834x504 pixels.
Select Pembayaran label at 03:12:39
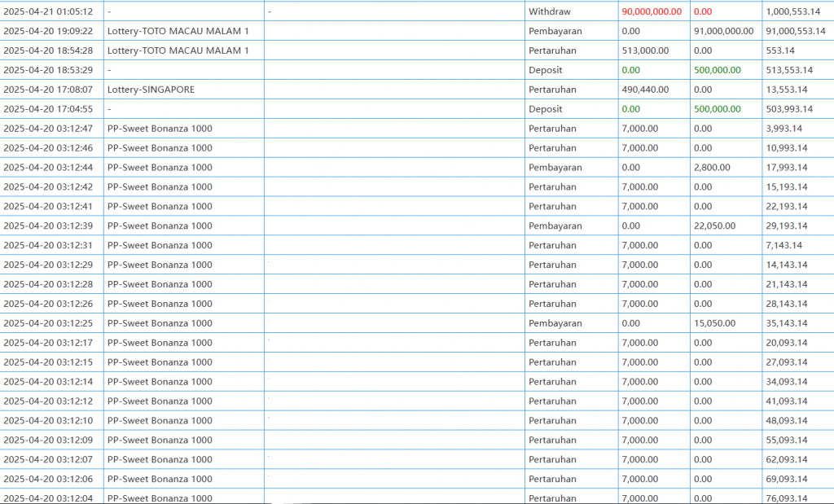click(555, 226)
